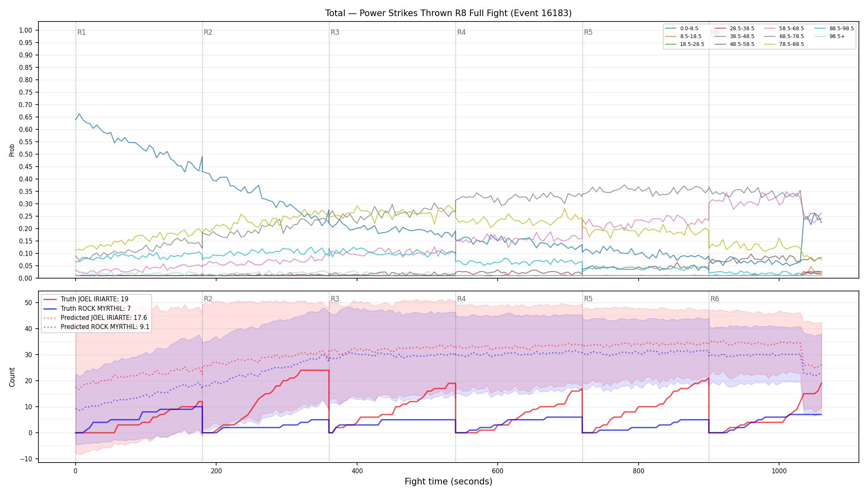The width and height of the screenshot is (868, 496).
Task: Click the 1.00 tick on the Prob axis
Action: (x=26, y=30)
